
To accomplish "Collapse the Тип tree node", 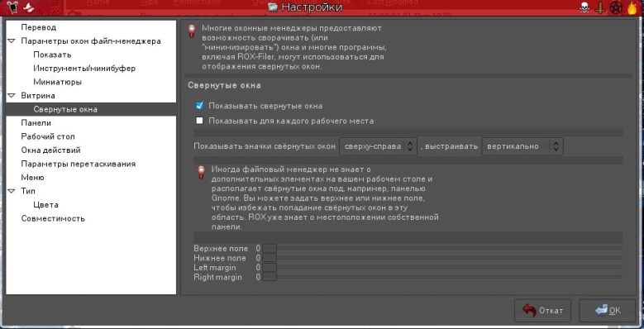I will click(12, 191).
